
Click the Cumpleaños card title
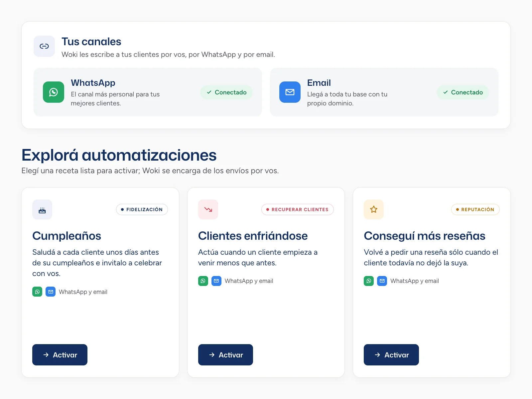pyautogui.click(x=67, y=236)
